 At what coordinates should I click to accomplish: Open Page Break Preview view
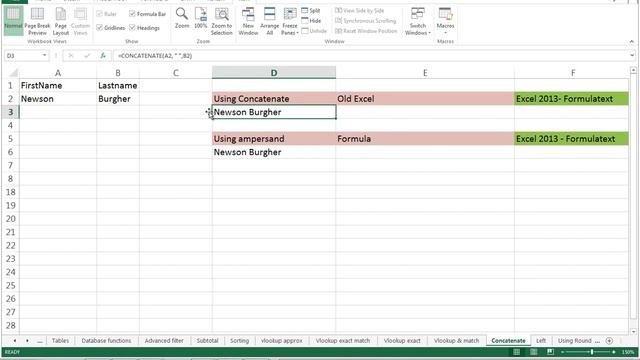coord(37,21)
